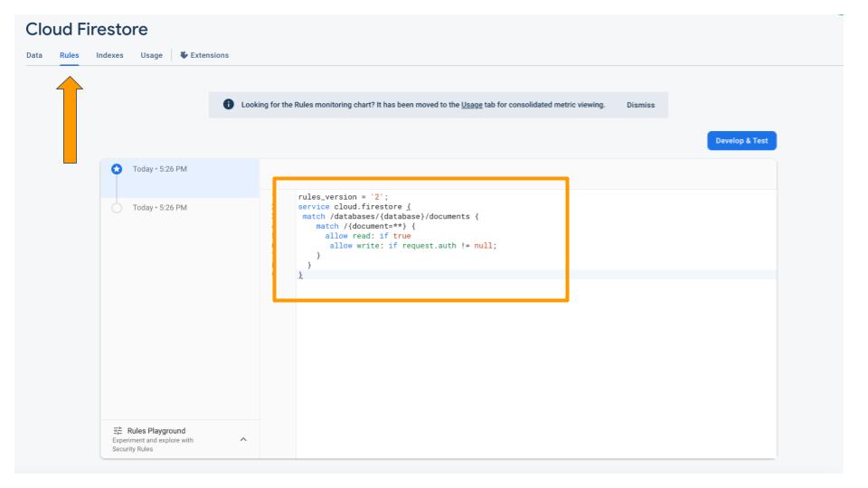This screenshot has width=868, height=488.
Task: Click the allow read: if true line
Action: (368, 236)
